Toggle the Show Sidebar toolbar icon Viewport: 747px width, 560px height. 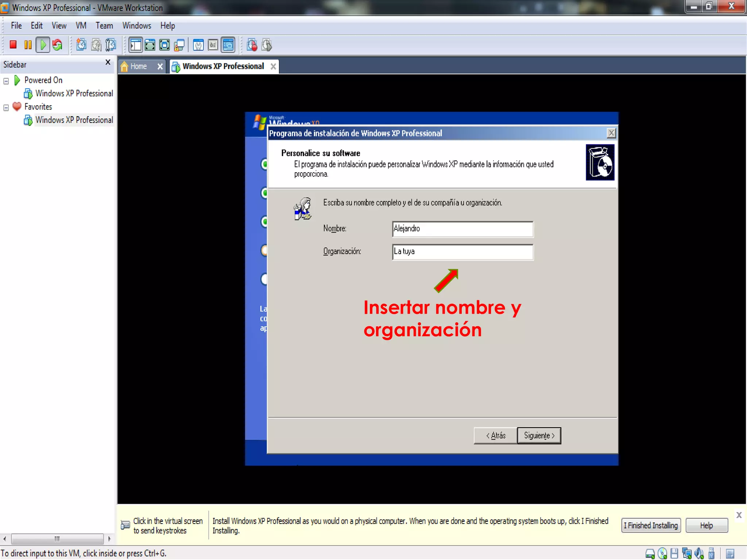click(135, 45)
